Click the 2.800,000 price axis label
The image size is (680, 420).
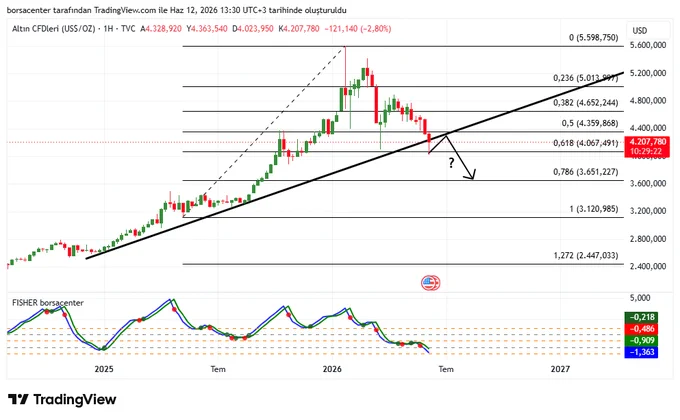(x=648, y=239)
